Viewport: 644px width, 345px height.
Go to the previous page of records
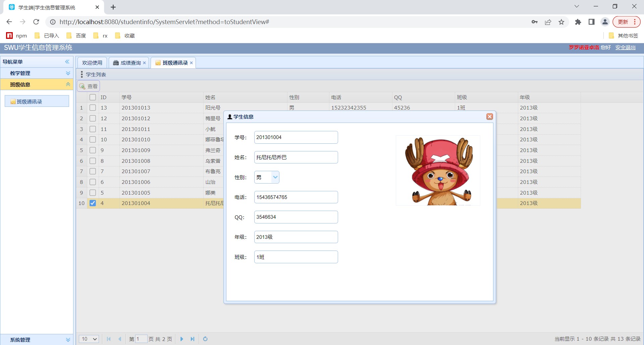(120, 339)
